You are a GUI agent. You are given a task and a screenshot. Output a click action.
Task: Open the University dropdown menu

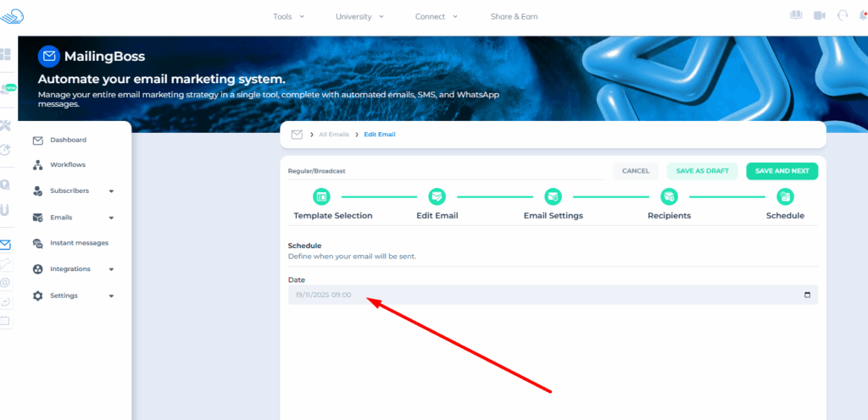click(359, 16)
